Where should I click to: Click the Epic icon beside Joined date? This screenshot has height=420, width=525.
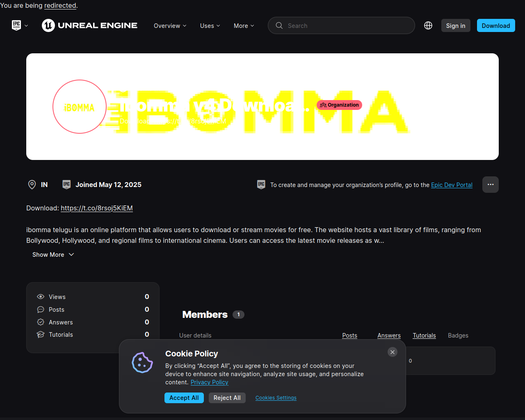point(66,185)
